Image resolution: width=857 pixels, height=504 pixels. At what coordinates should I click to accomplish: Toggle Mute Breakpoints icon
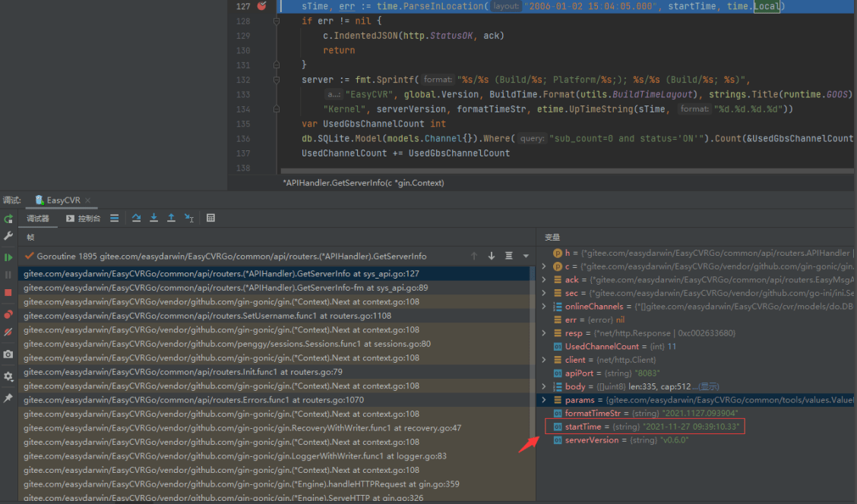pyautogui.click(x=8, y=332)
